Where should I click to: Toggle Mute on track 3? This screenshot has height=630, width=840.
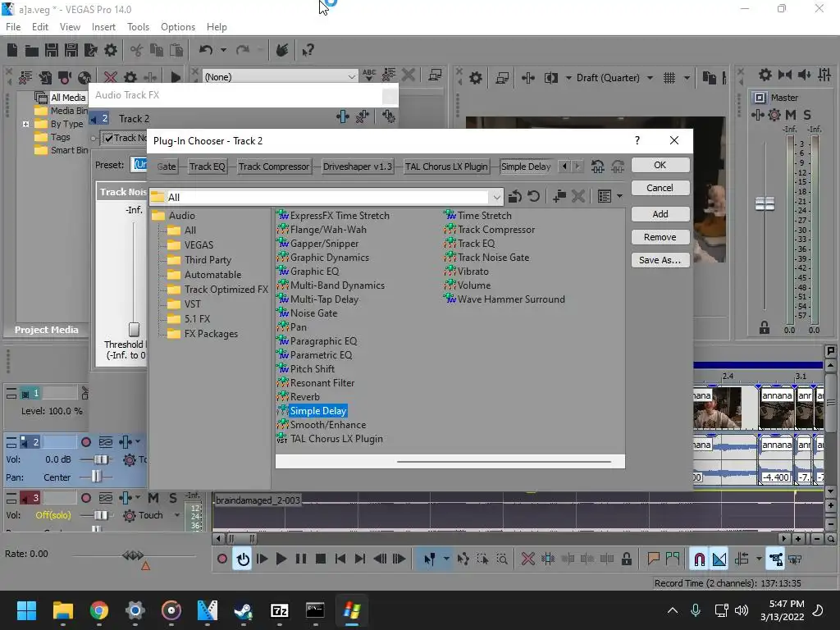(x=153, y=498)
